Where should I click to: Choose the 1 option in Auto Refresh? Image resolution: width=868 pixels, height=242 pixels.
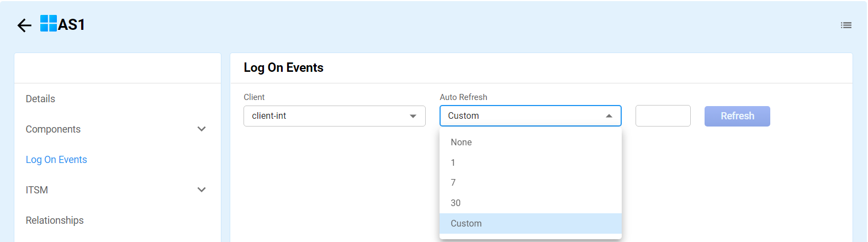[x=453, y=163]
